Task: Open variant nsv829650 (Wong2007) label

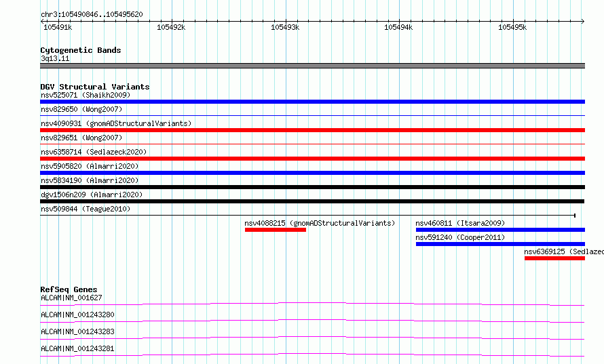Action: coord(81,109)
